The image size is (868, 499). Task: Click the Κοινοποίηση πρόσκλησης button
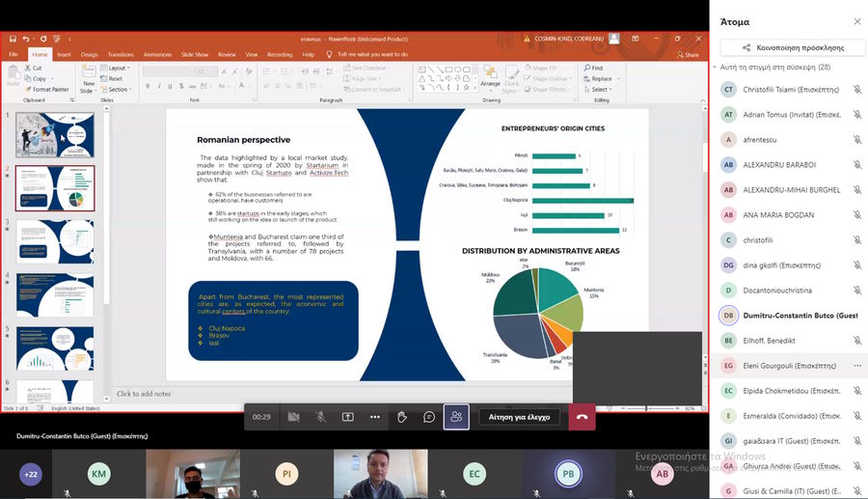788,47
